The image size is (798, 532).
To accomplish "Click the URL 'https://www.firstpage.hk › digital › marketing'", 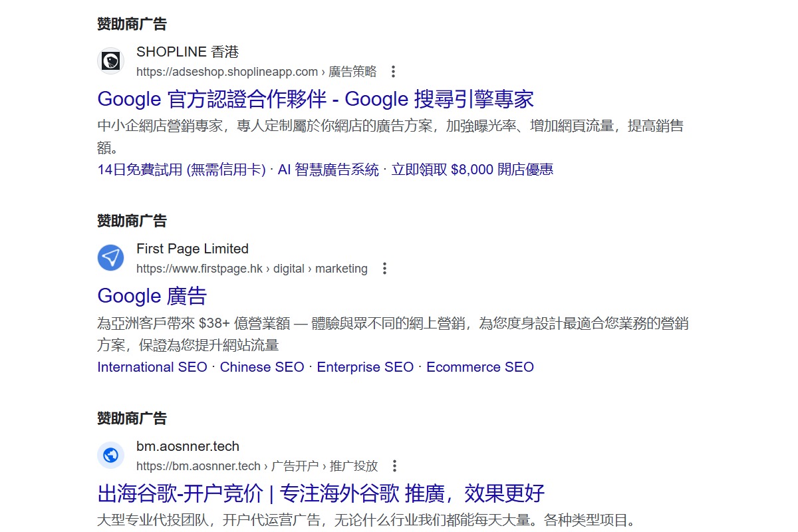I will (252, 269).
